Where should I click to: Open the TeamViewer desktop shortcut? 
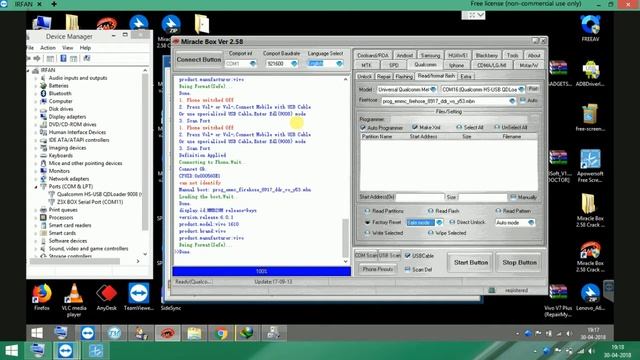coord(139,297)
